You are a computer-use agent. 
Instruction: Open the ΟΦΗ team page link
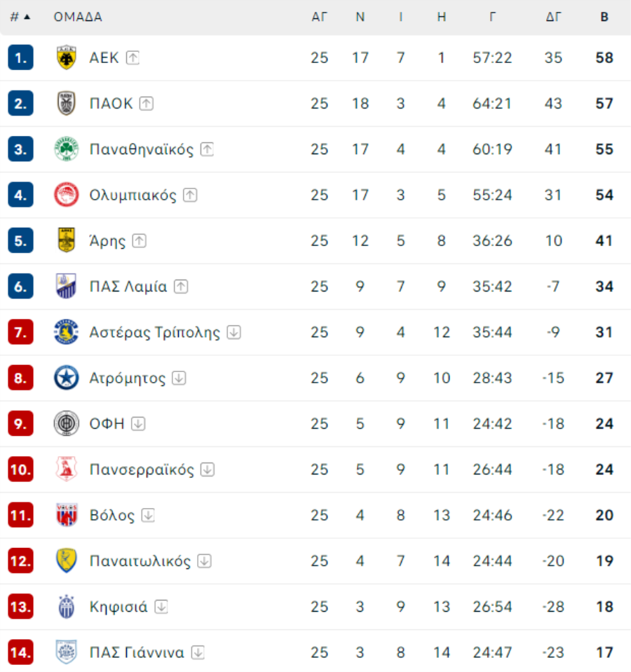pos(107,424)
